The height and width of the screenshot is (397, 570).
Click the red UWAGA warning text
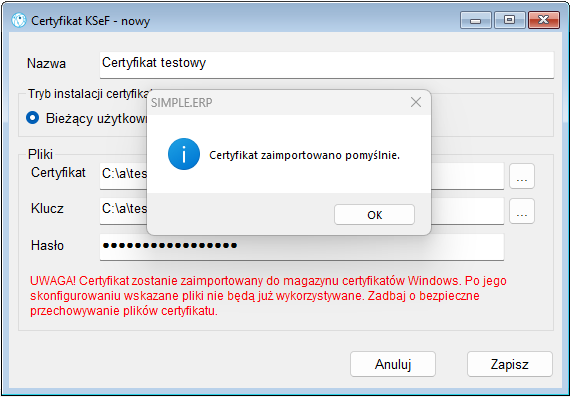(268, 296)
